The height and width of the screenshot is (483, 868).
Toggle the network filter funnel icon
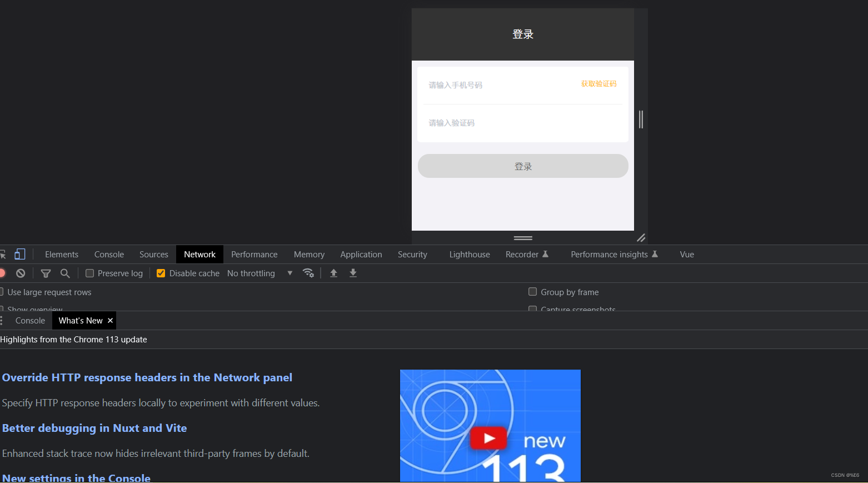(46, 273)
